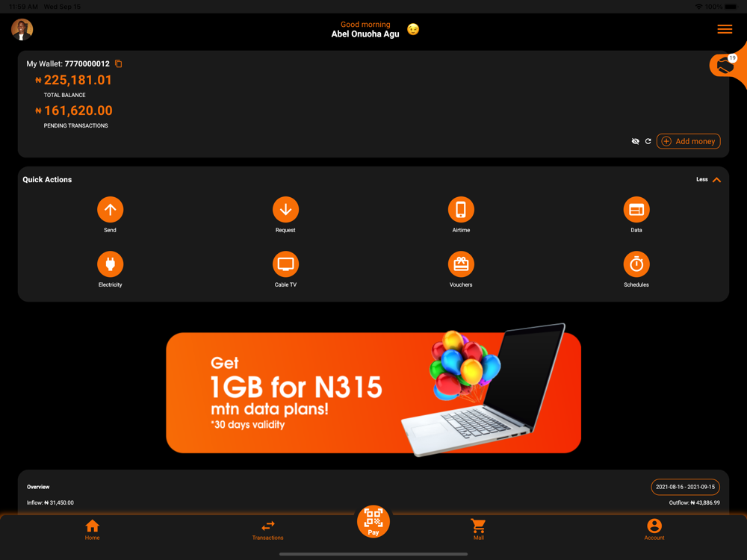Screen dimensions: 747x560
Task: Collapse Quick Actions with Less chevron
Action: (x=709, y=179)
